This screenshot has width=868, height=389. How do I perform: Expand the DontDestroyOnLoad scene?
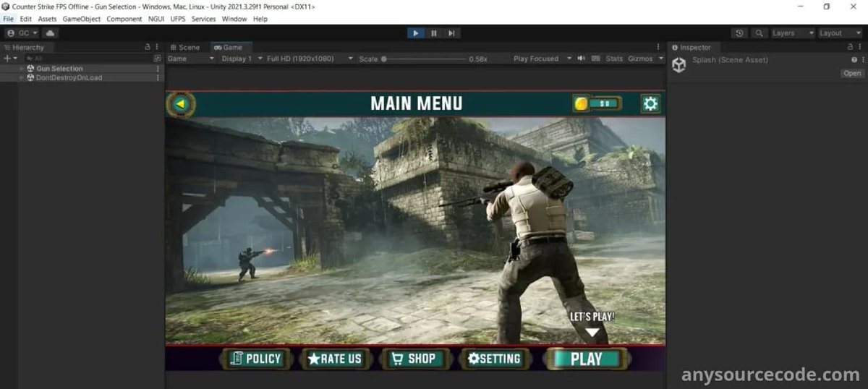tap(21, 77)
